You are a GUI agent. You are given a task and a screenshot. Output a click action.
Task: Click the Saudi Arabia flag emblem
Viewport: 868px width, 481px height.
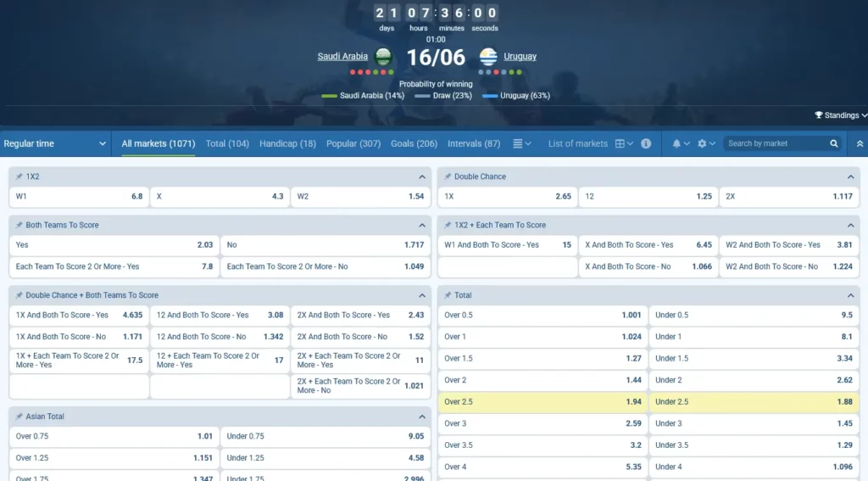[383, 57]
